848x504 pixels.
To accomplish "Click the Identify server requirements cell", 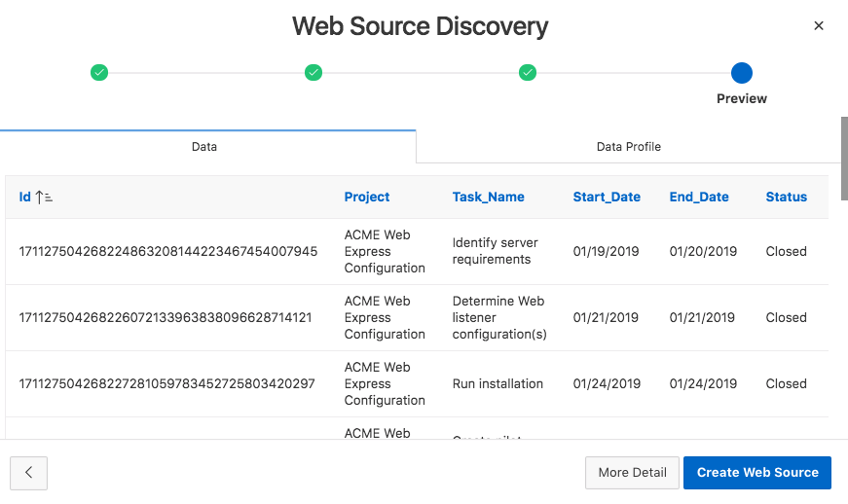I will pos(496,251).
